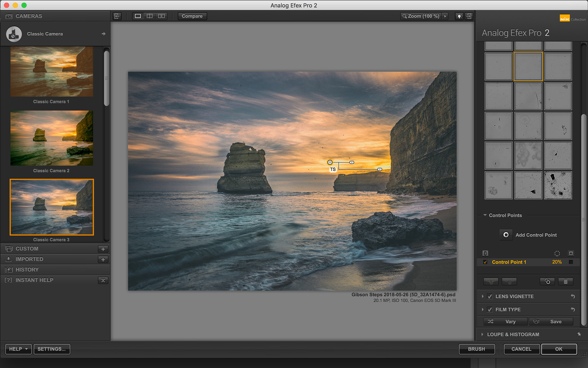Image resolution: width=588 pixels, height=368 pixels.
Task: Click the Add Control Point icon button
Action: [506, 235]
